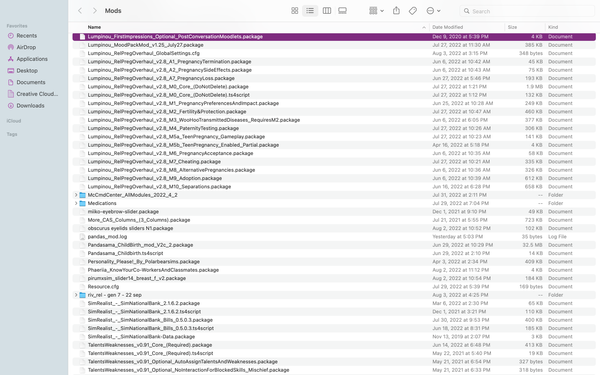Select M7_Cheating.package file
The height and width of the screenshot is (375, 600).
pos(334,161)
